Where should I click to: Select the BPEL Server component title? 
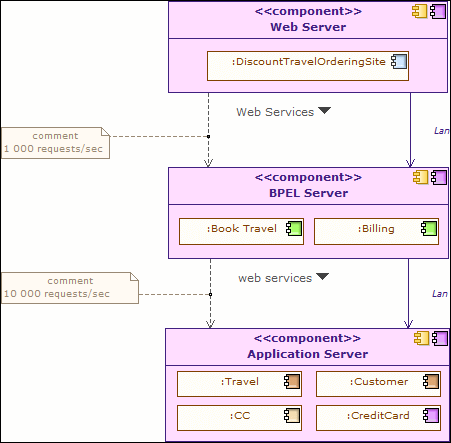tap(309, 193)
